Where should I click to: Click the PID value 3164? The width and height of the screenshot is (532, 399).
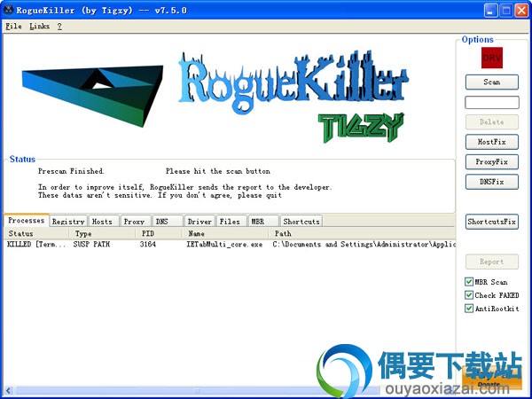point(147,245)
